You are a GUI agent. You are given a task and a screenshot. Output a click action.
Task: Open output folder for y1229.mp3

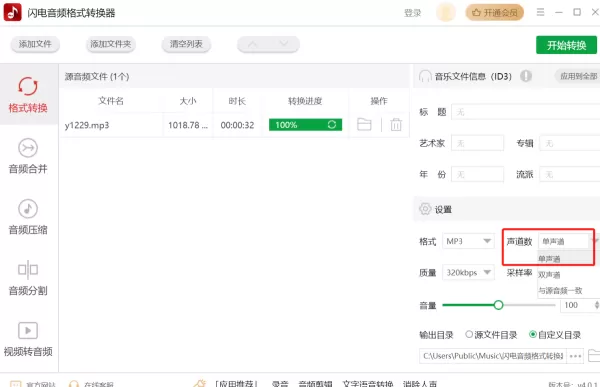click(364, 124)
